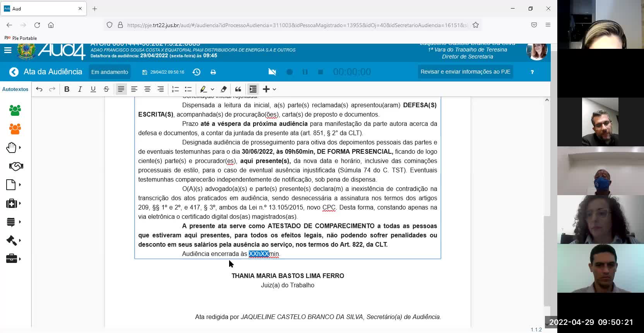Viewport: 644px width, 333px height.
Task: Expand the raised hand menu
Action: pyautogui.click(x=14, y=148)
